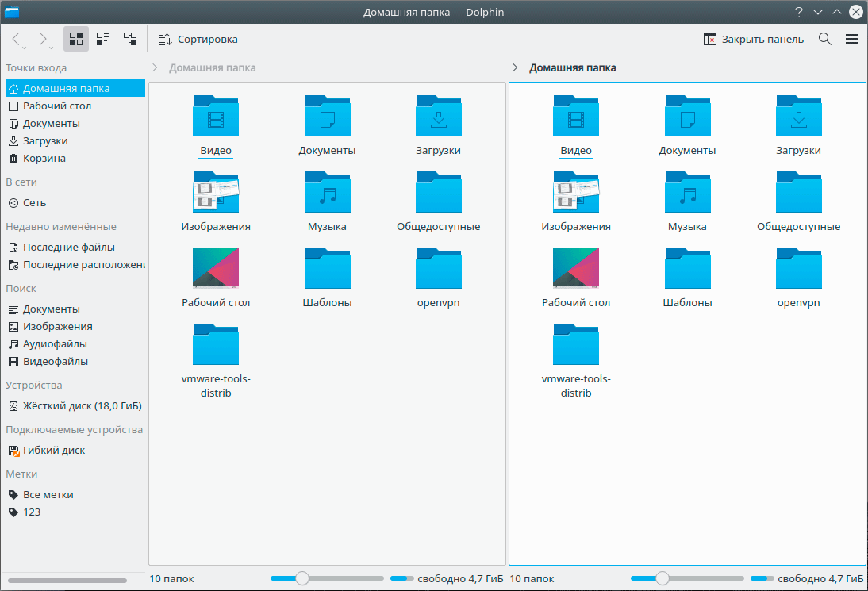Adjust left pane zoom slider
This screenshot has width=868, height=591.
point(327,578)
